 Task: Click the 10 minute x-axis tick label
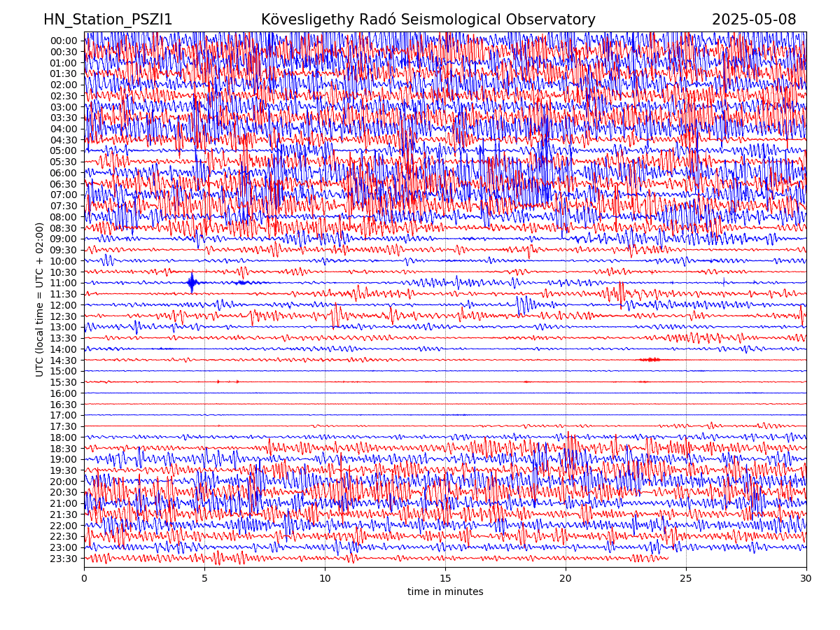point(325,579)
